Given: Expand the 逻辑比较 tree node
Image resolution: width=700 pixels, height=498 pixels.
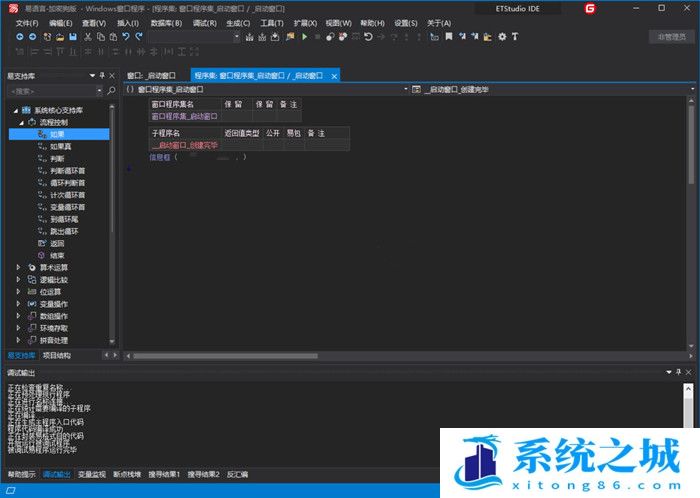Looking at the screenshot, I should click(18, 280).
